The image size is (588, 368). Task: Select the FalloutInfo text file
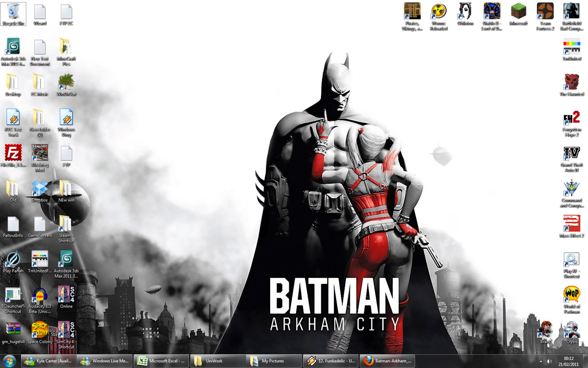point(13,226)
